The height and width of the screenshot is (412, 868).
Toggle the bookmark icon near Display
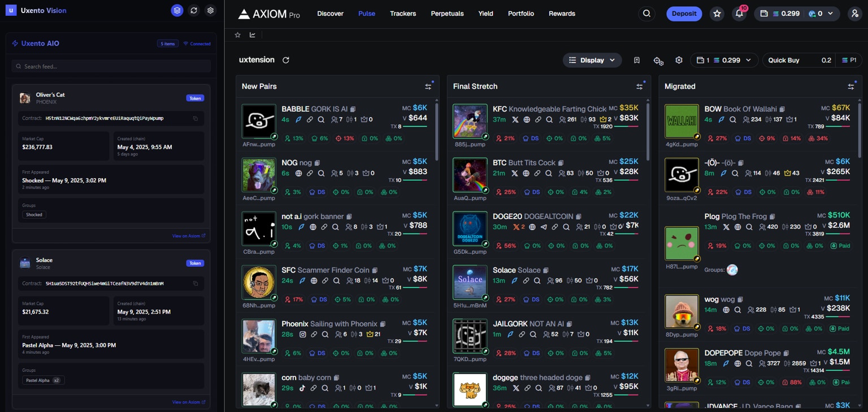637,60
